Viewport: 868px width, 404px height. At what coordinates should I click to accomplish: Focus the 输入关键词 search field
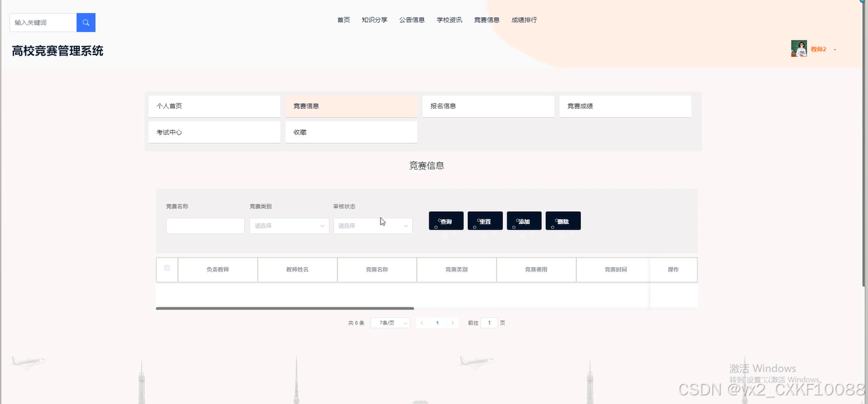pos(43,23)
